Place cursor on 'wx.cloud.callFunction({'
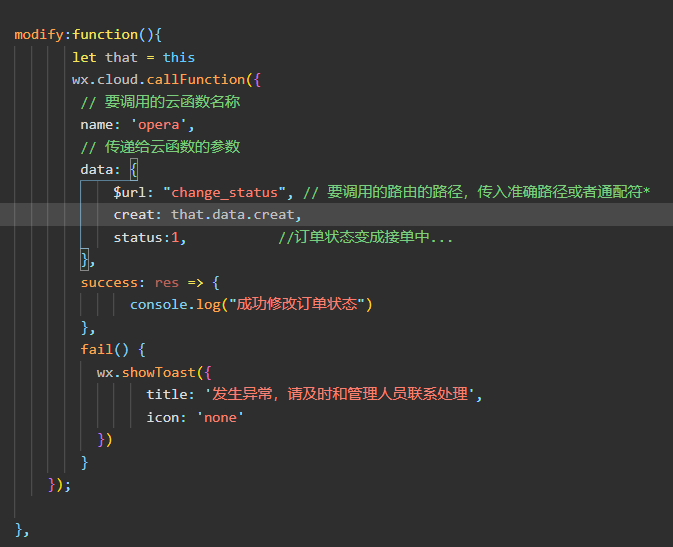This screenshot has height=547, width=673. click(167, 79)
